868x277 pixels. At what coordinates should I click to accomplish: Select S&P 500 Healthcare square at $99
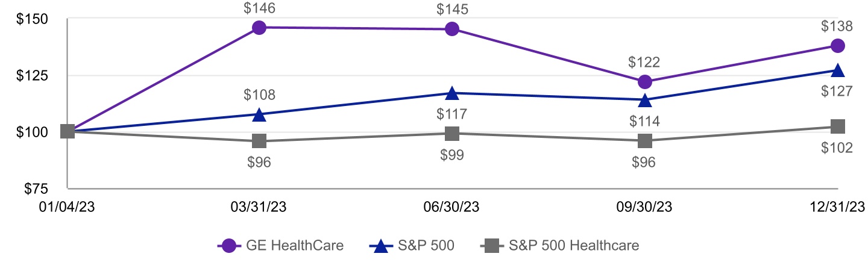452,134
